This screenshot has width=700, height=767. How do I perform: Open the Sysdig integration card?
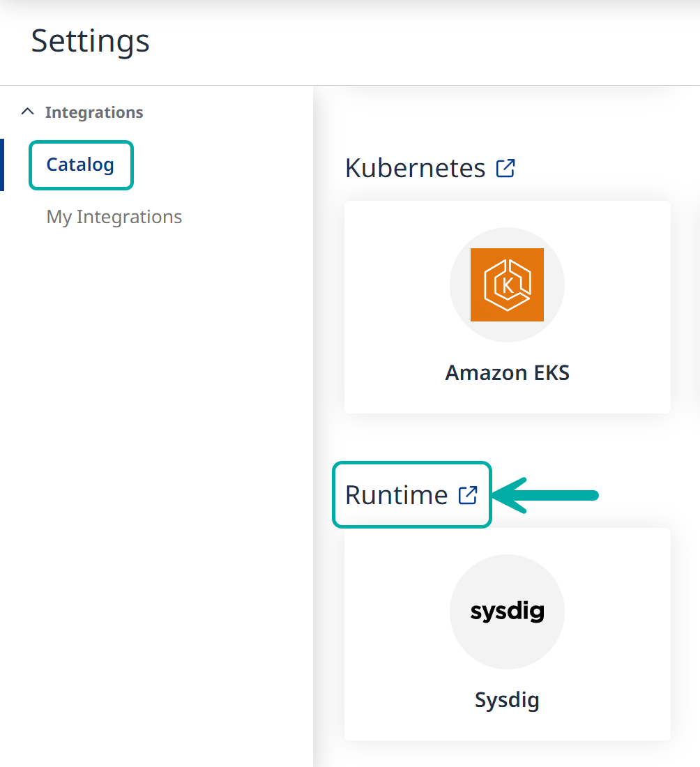coord(507,635)
